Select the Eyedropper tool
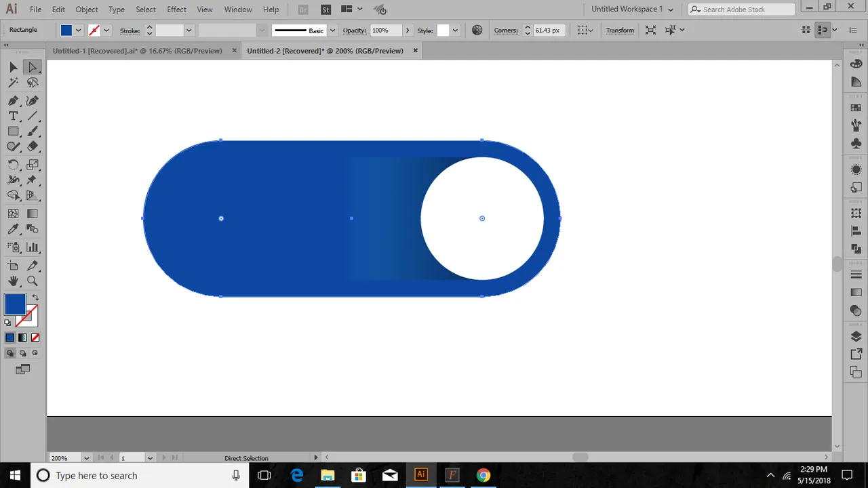Viewport: 868px width, 488px height. pos(13,229)
